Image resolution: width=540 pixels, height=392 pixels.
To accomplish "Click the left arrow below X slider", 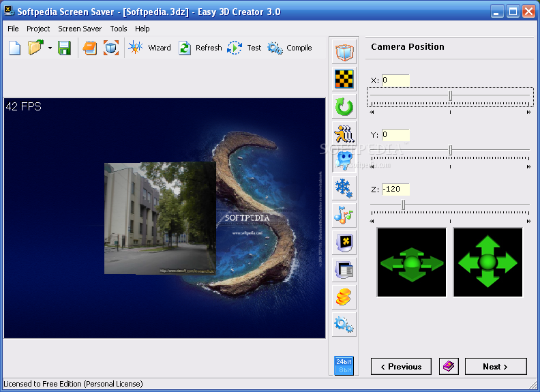I will coord(372,112).
